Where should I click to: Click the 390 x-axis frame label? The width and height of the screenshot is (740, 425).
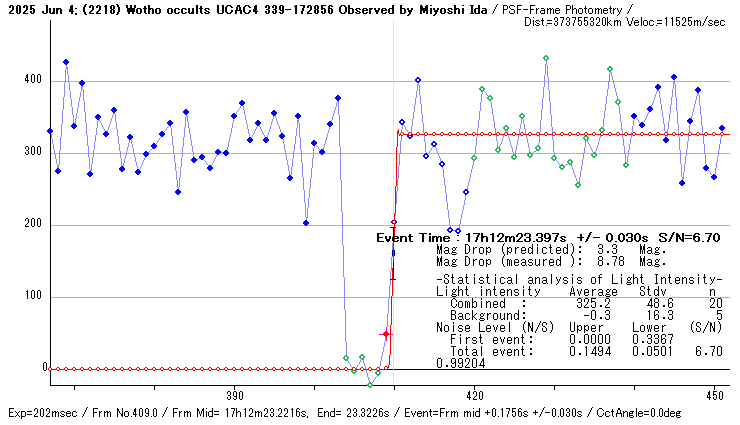[x=234, y=394]
